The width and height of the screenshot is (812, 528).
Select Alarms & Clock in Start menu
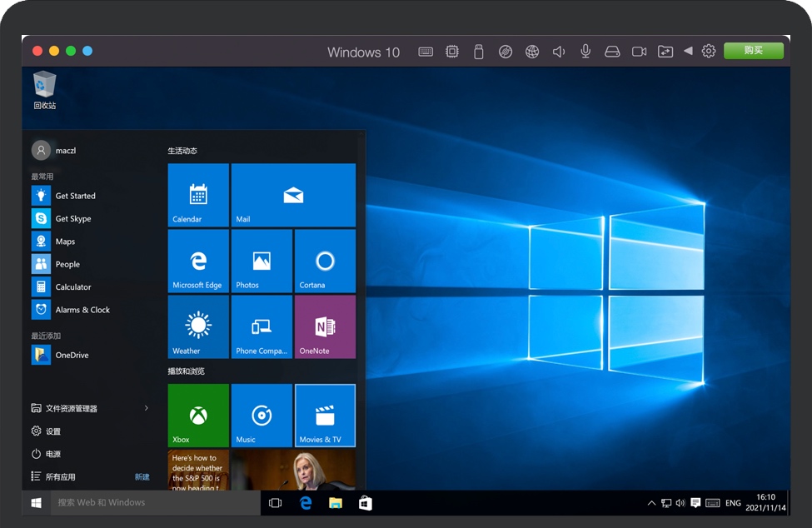pos(82,310)
